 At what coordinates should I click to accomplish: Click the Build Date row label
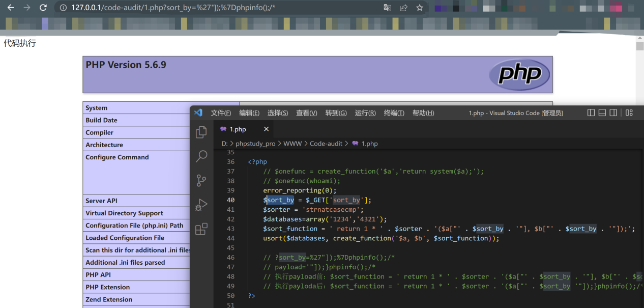pos(101,120)
